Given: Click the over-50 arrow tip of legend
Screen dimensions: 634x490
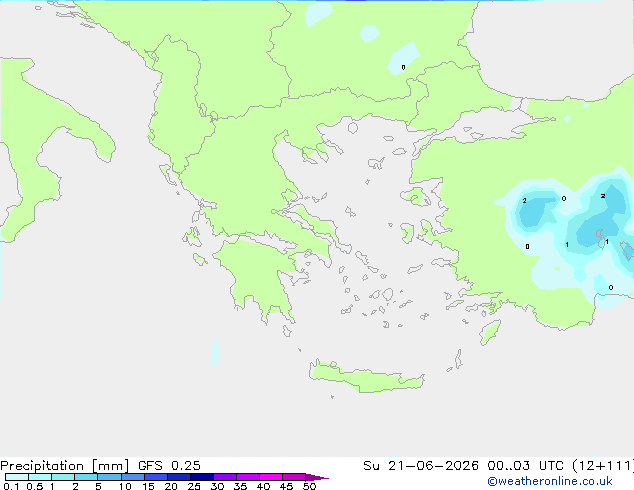Looking at the screenshot, I should coord(317,477).
